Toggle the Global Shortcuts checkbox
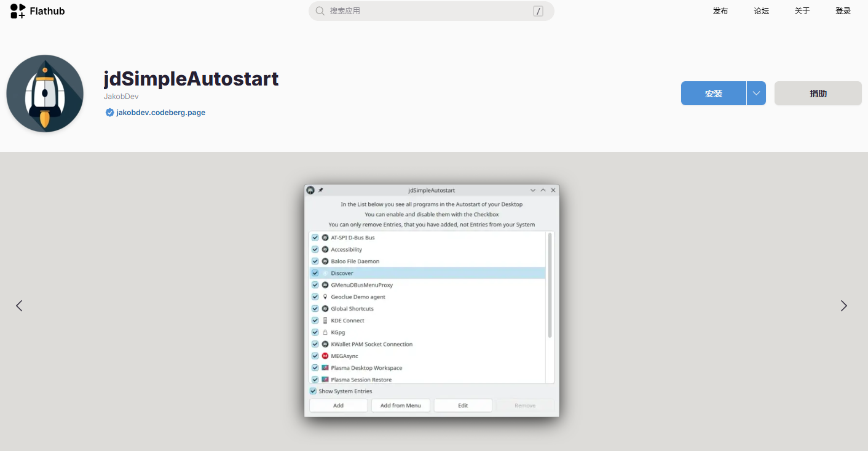Viewport: 868px width, 451px height. tap(315, 308)
